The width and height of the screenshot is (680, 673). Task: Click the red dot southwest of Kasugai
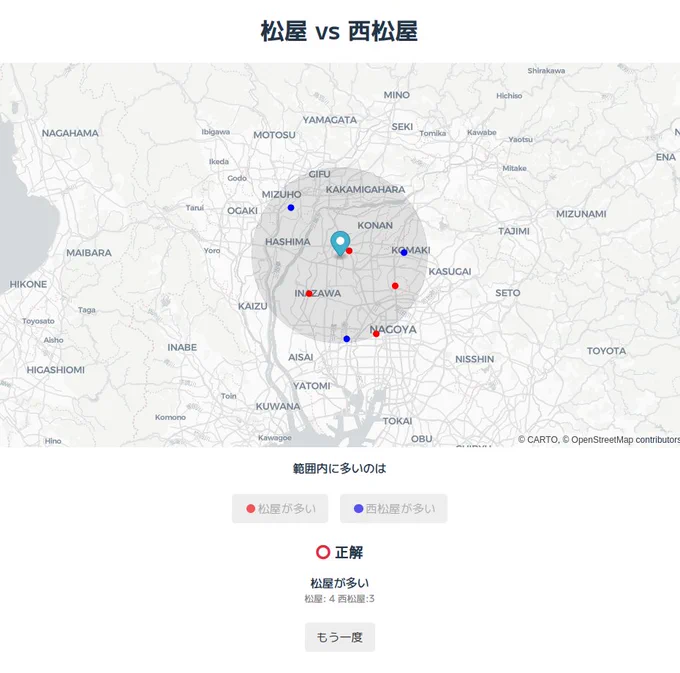point(395,286)
